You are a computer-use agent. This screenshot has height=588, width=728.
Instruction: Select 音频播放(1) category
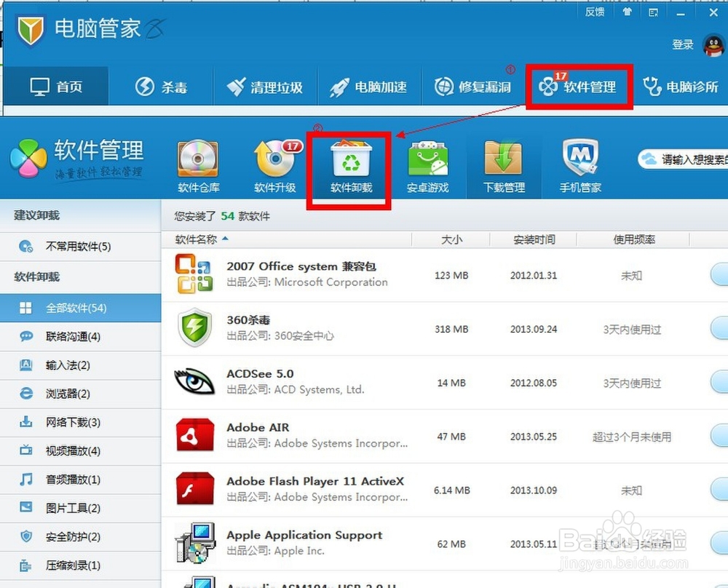click(80, 480)
